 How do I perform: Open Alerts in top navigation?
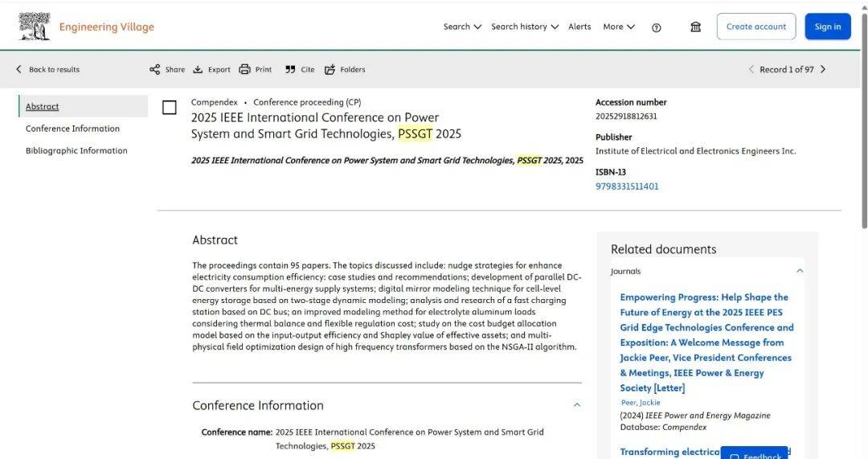point(579,27)
